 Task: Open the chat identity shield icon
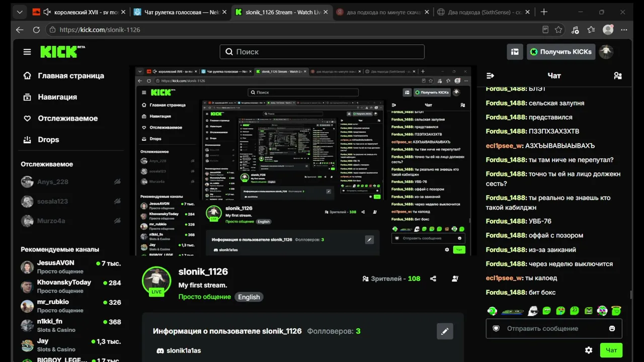[496, 328]
